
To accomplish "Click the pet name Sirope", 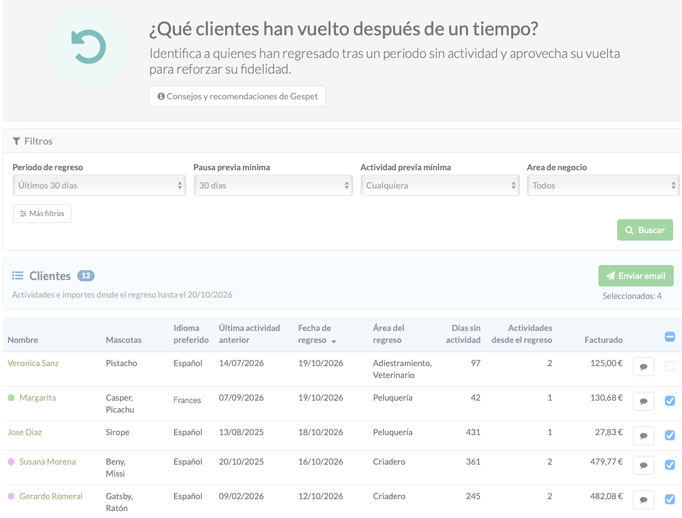I will [x=117, y=432].
